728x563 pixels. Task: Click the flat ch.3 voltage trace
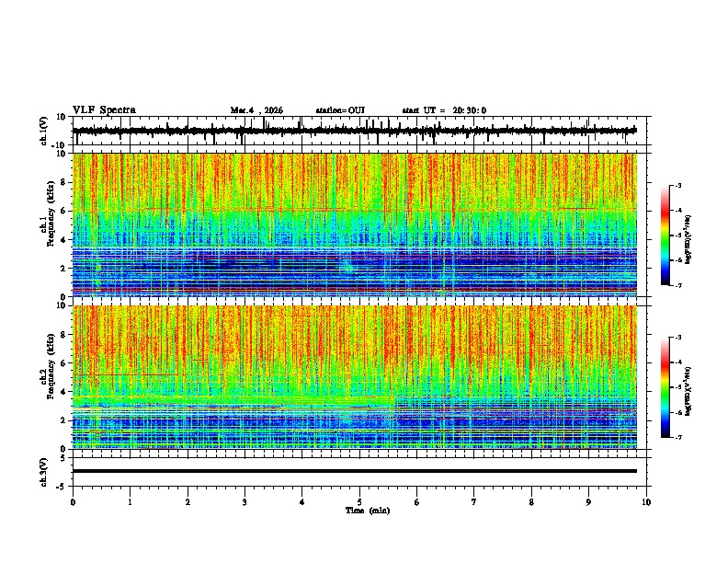[x=355, y=471]
